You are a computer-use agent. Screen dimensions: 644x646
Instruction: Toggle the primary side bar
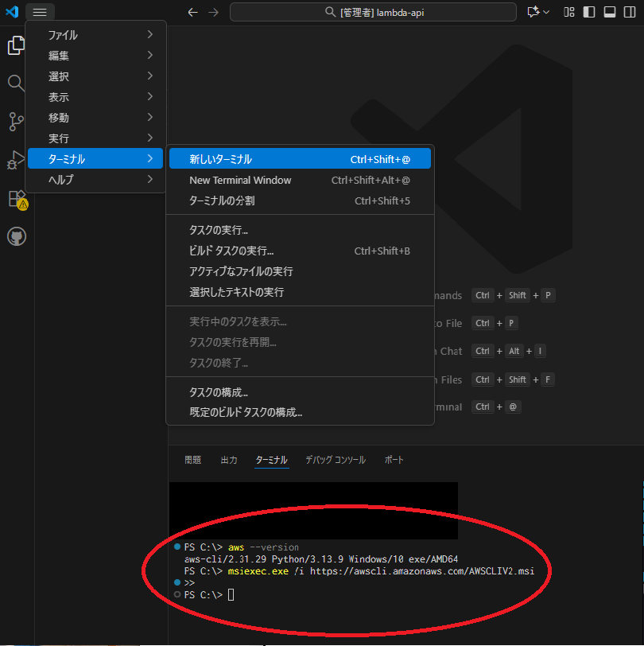pos(589,12)
